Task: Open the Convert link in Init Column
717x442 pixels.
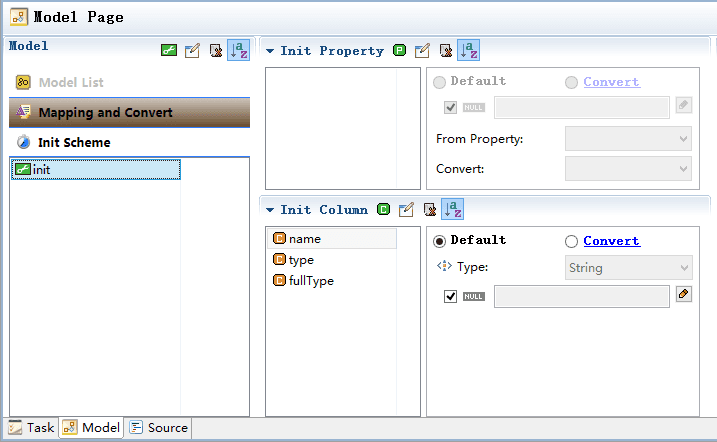Action: pyautogui.click(x=611, y=241)
